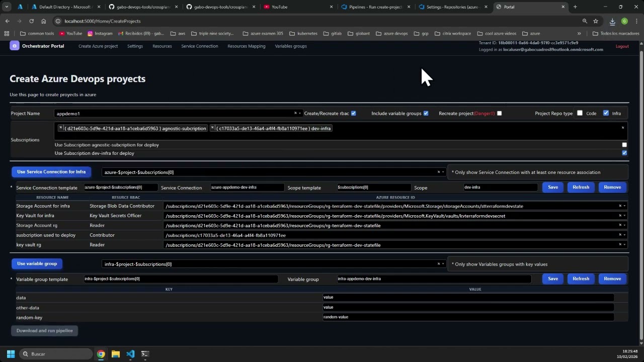The image size is (644, 362).
Task: Save the service connection row
Action: click(553, 187)
